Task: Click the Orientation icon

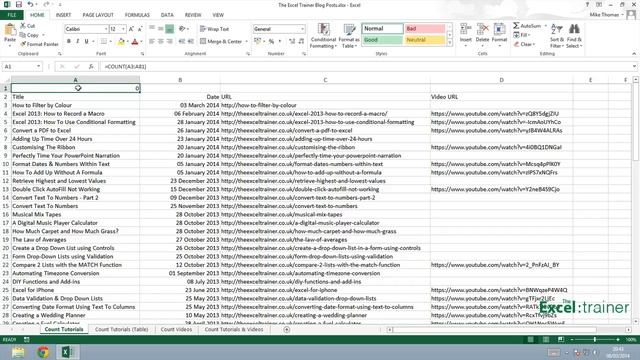Action: pyautogui.click(x=182, y=29)
